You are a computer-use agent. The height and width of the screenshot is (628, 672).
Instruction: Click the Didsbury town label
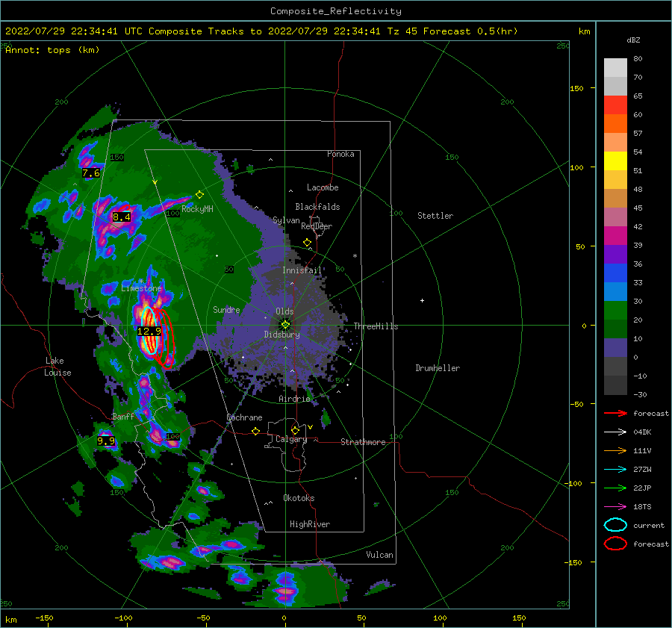[281, 335]
